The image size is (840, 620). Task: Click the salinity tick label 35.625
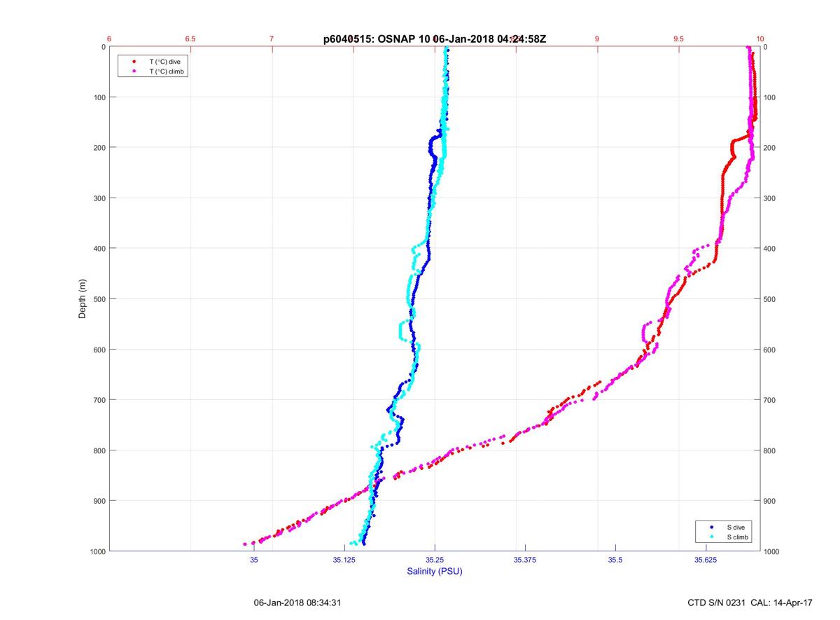coord(706,560)
